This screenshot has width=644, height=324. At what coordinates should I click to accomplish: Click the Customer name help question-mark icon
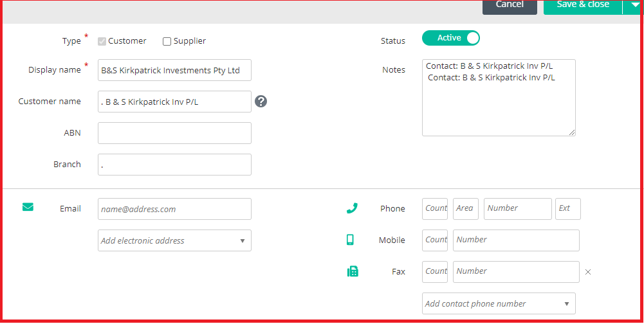(261, 102)
